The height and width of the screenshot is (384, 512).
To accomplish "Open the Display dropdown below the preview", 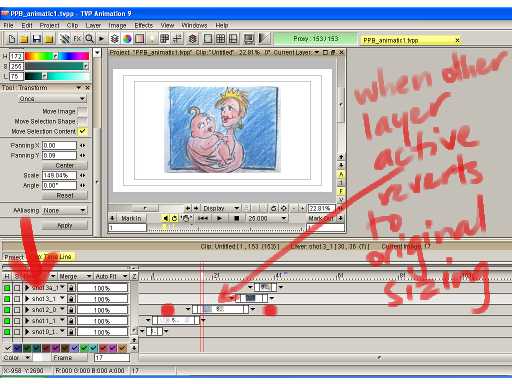I will tap(220, 208).
